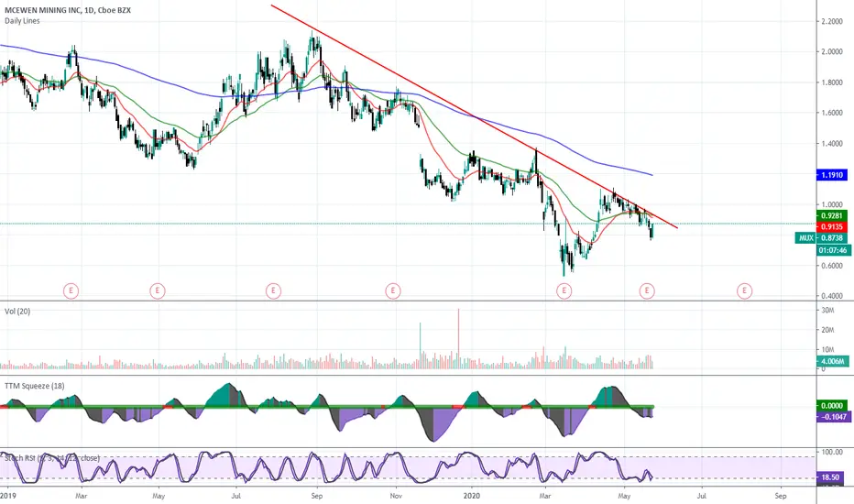Viewport: 854px width, 504px height.
Task: Select the TTM Squeeze (18) label
Action: pos(34,386)
